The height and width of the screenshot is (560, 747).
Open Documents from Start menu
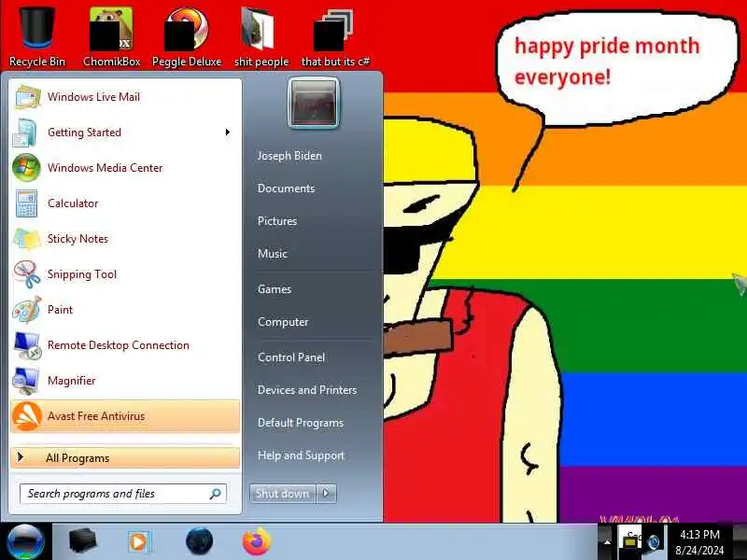287,189
